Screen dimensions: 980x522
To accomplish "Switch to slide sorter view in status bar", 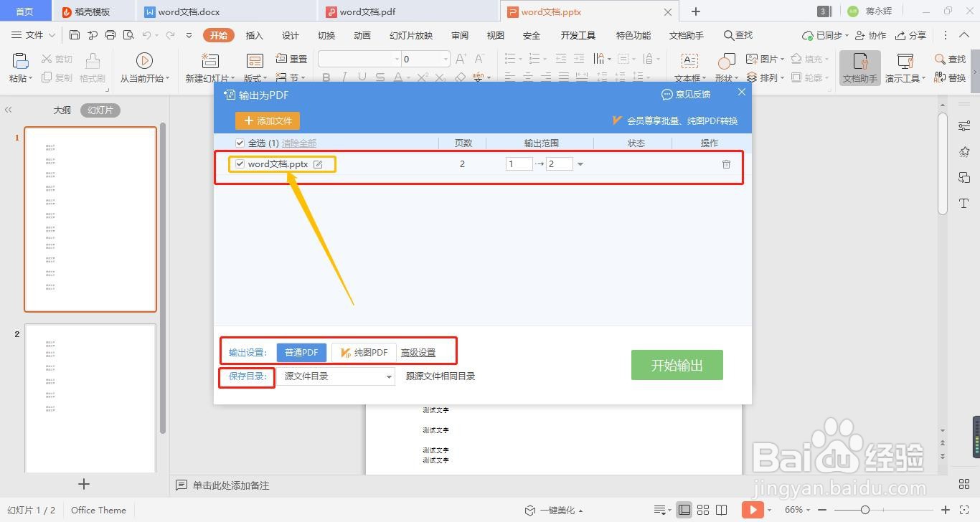I will (703, 510).
